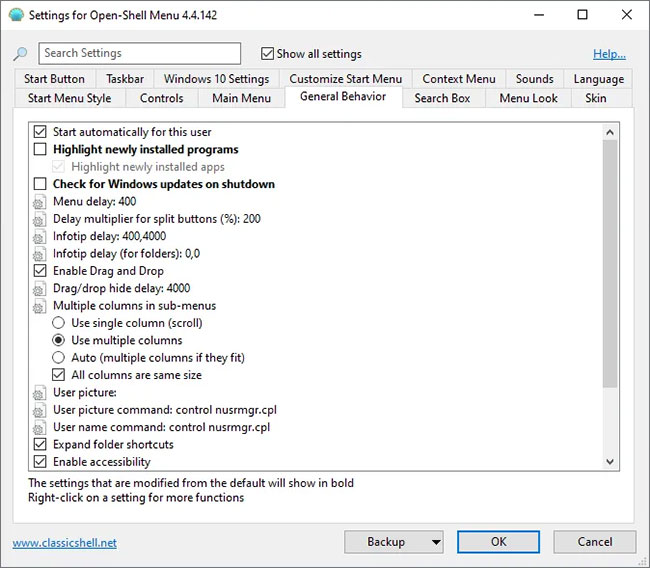Click the Multiple columns in sub-menus icon
This screenshot has width=650, height=568.
click(x=40, y=306)
